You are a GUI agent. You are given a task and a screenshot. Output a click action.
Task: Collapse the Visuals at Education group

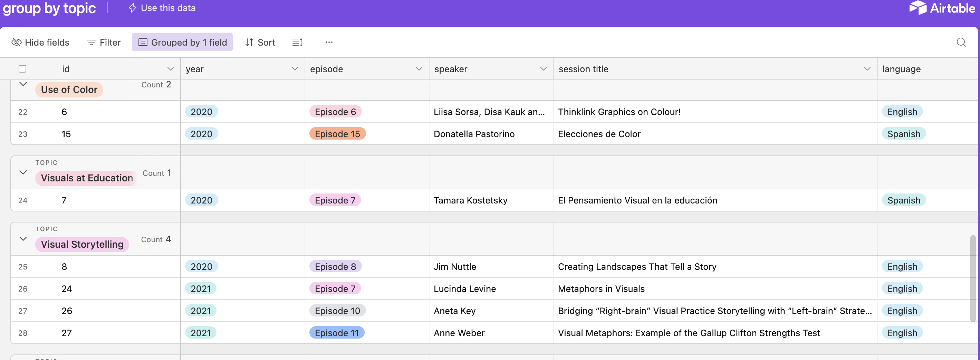pos(23,172)
